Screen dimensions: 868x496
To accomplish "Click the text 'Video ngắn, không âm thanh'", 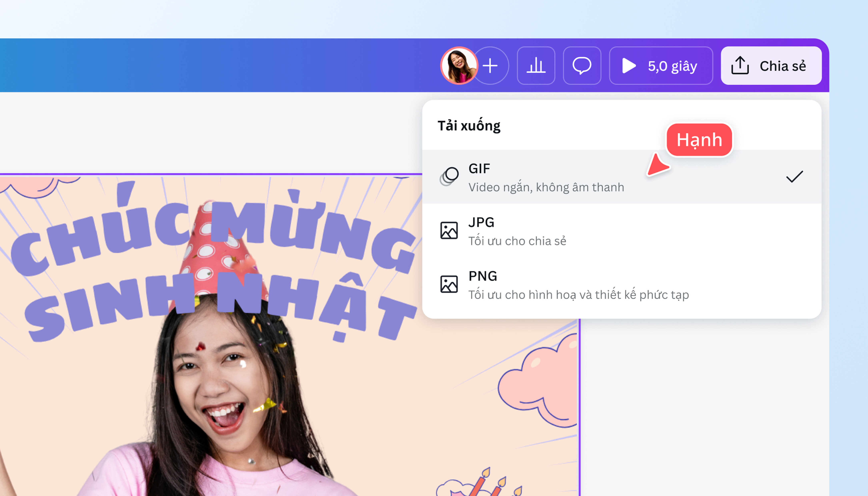I will pos(546,187).
